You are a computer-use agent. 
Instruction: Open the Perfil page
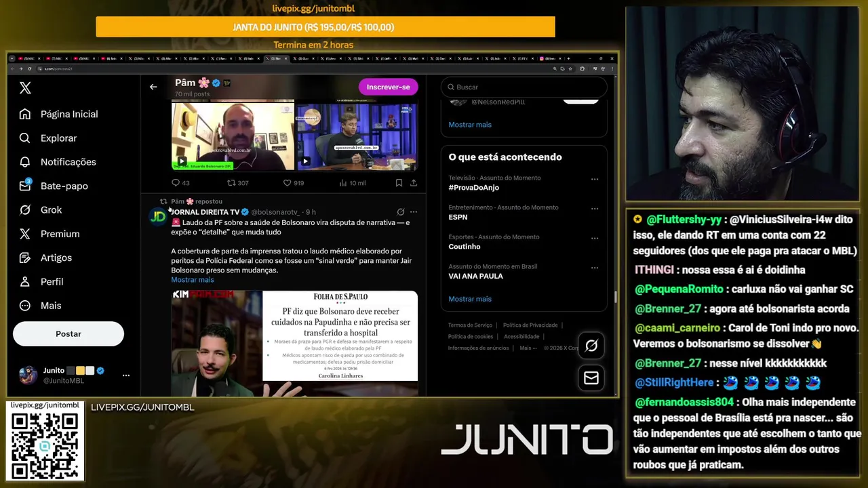coord(41,281)
